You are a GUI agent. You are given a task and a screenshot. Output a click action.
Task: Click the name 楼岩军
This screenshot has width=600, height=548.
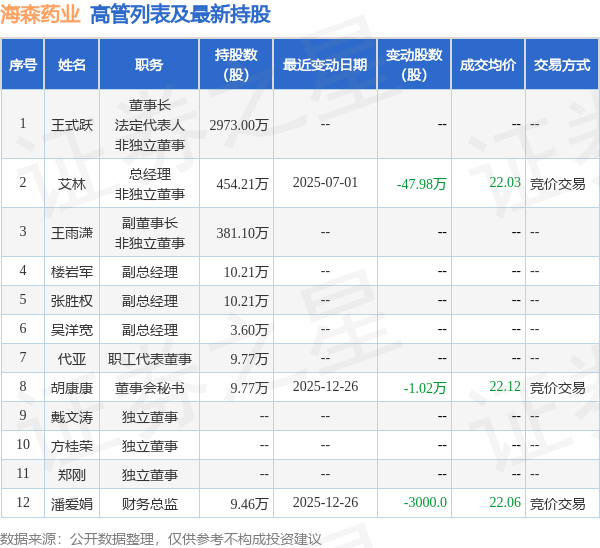pos(72,272)
